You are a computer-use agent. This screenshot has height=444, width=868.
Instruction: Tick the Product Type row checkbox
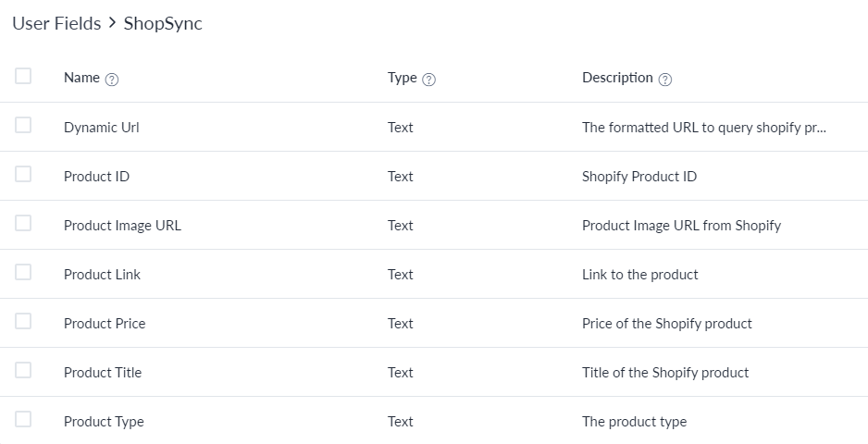coord(23,419)
